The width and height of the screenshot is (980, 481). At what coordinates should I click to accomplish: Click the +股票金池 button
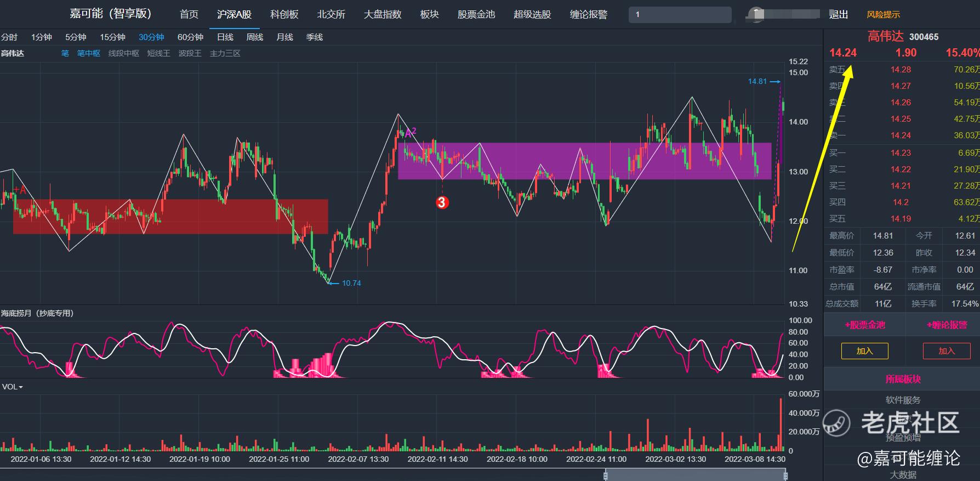865,325
